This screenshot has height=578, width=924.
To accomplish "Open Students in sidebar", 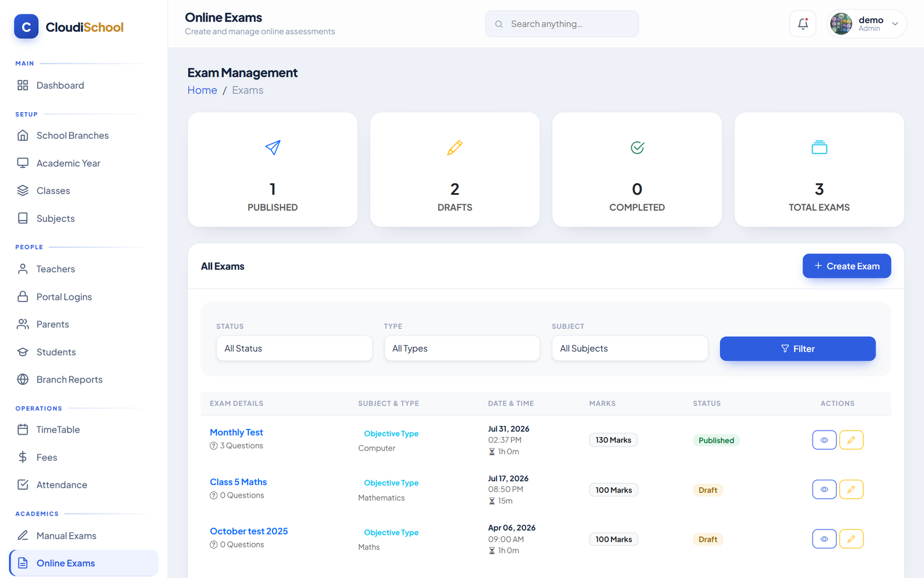I will 84,352.
